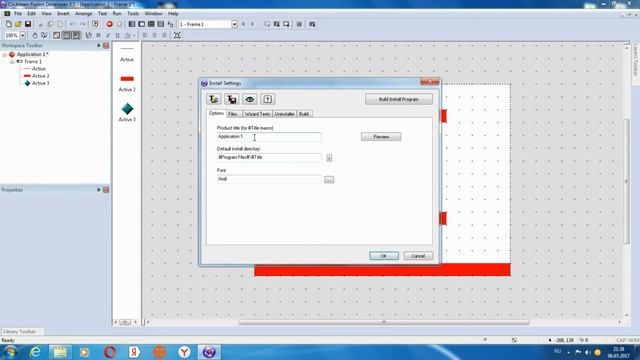
Task: Click the hand pan tool icon
Action: coord(35,36)
